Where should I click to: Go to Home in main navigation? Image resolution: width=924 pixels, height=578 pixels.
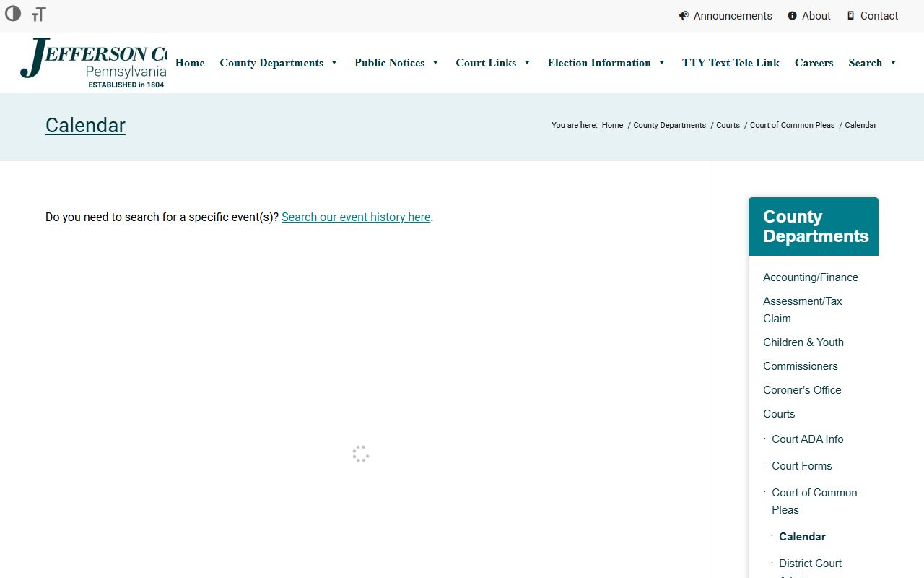(x=190, y=63)
